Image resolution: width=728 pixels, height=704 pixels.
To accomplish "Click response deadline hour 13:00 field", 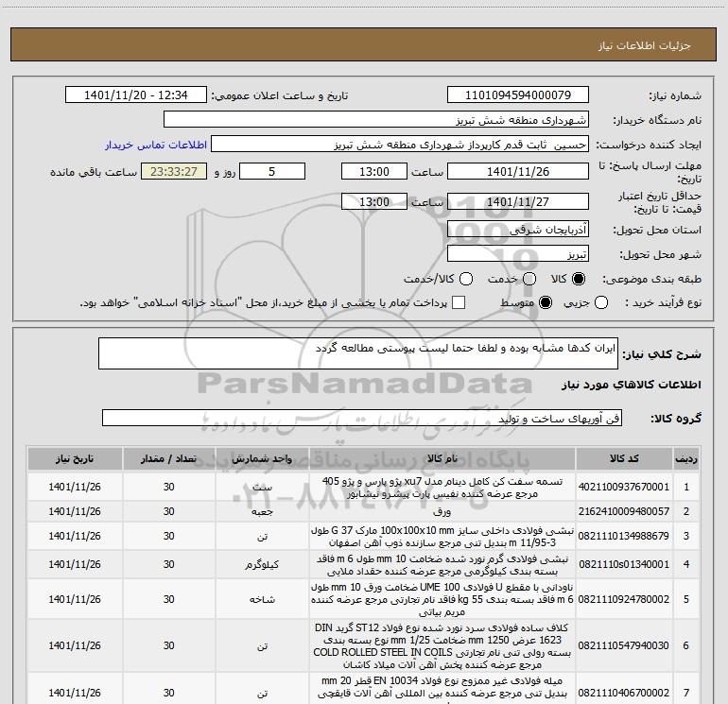I will (x=374, y=171).
